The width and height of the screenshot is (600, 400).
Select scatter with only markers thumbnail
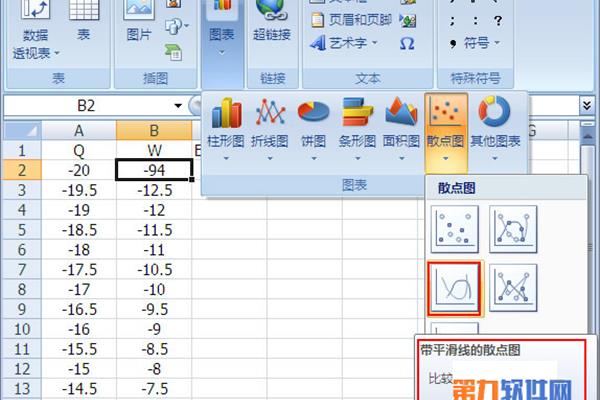click(x=455, y=229)
